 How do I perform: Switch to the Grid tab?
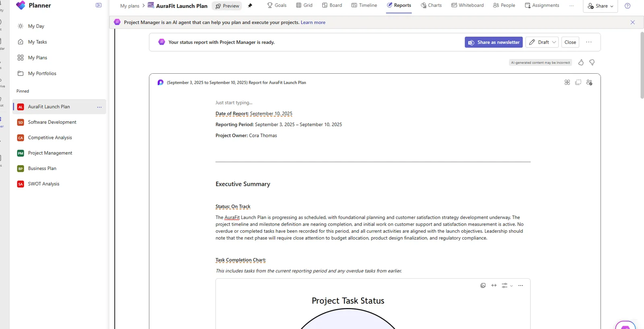click(304, 5)
